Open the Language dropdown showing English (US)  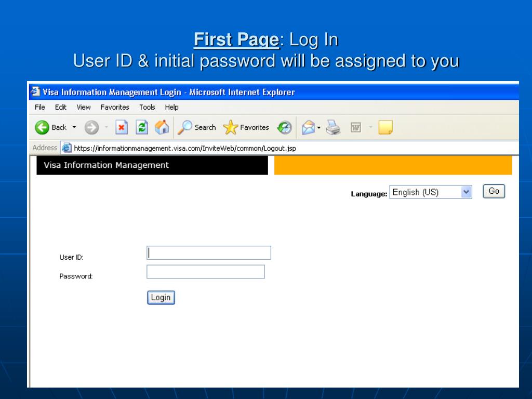(431, 192)
